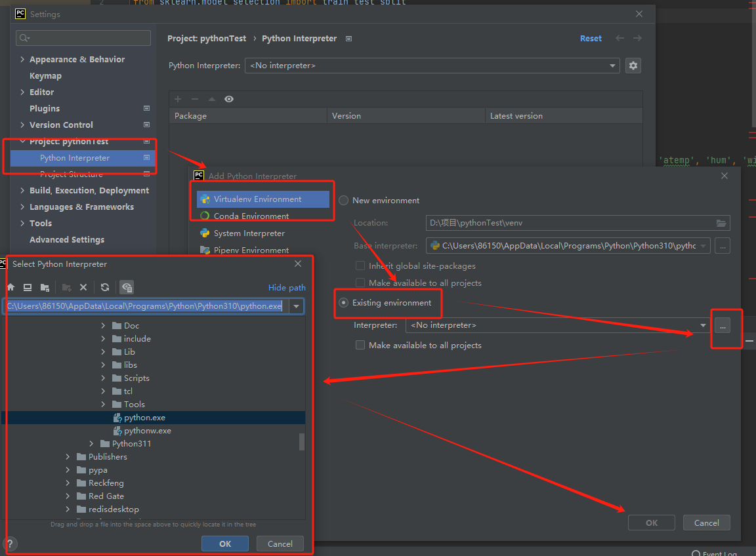Click the gear icon next to Python Interpreter

pos(633,66)
